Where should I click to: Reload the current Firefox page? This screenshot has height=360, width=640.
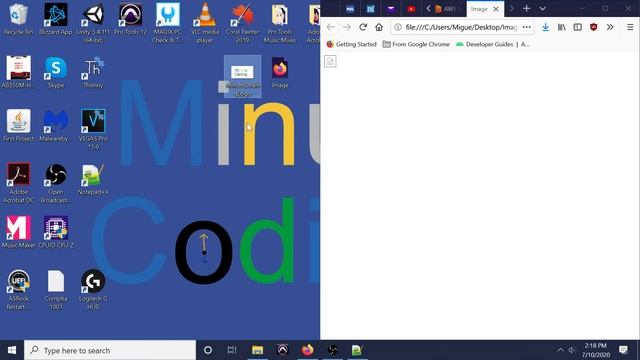(x=363, y=27)
